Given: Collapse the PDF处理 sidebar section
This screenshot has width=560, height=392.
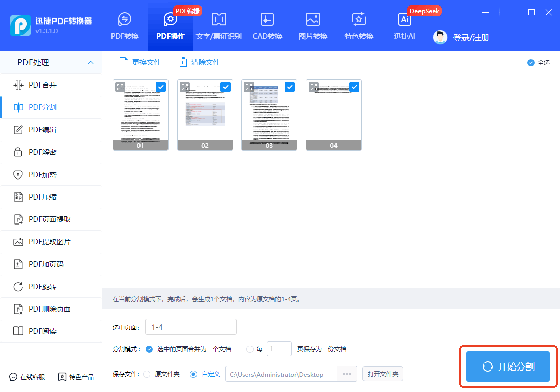Looking at the screenshot, I should click(x=91, y=63).
